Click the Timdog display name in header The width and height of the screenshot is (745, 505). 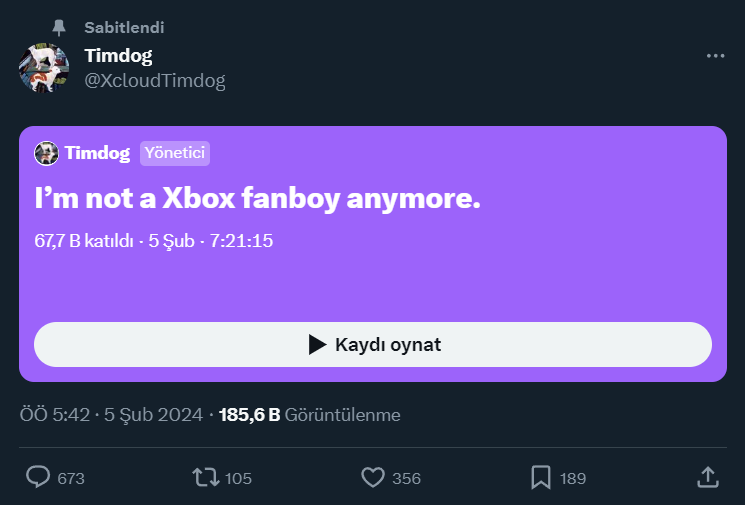click(x=118, y=56)
